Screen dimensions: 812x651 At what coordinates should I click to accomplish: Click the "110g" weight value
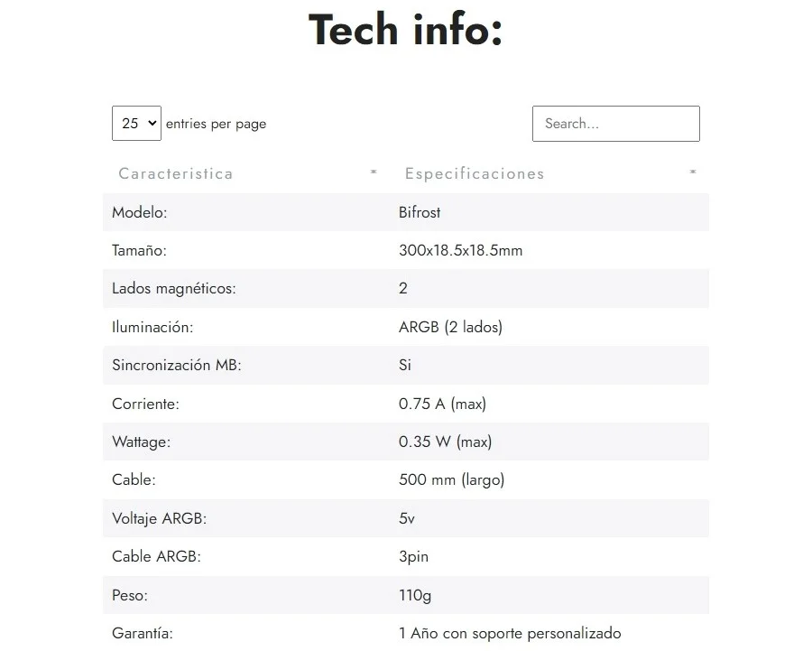coord(415,596)
